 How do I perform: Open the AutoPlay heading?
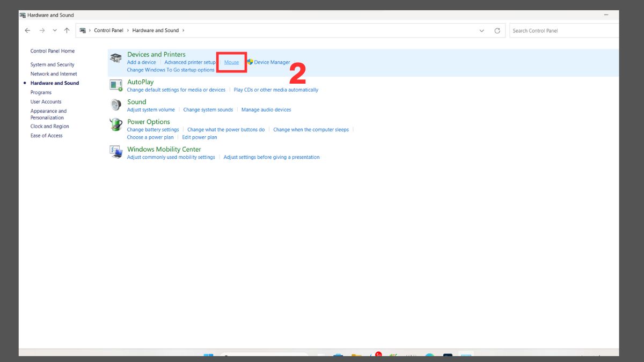[x=140, y=82]
